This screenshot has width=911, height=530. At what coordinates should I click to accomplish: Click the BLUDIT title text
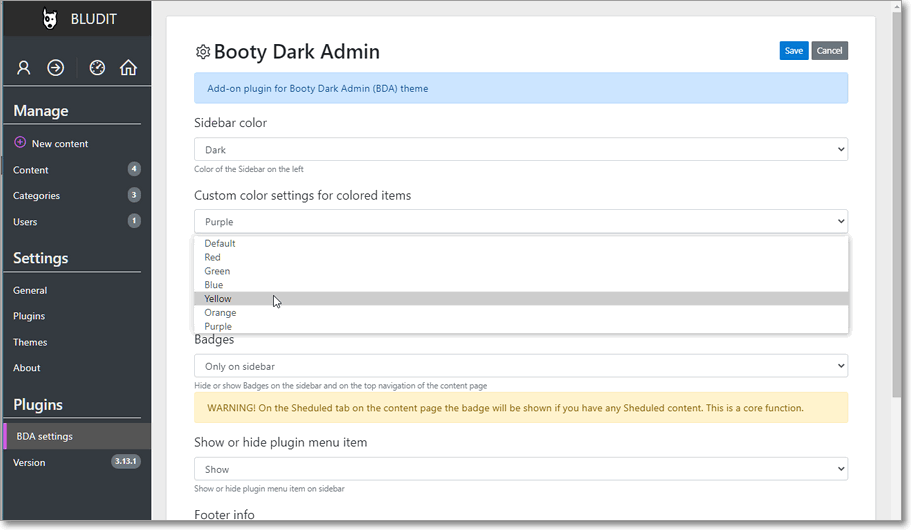[x=94, y=19]
